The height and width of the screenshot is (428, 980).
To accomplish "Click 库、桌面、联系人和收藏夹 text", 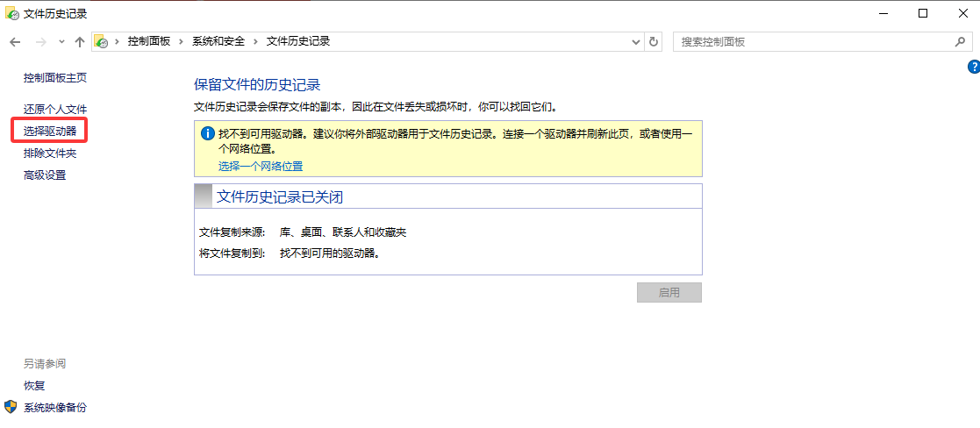I will tap(343, 232).
